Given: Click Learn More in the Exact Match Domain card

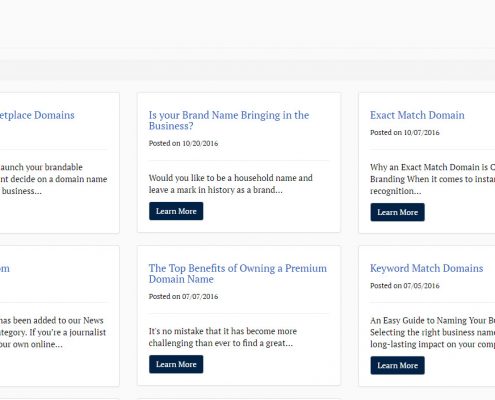Looking at the screenshot, I should pos(397,212).
